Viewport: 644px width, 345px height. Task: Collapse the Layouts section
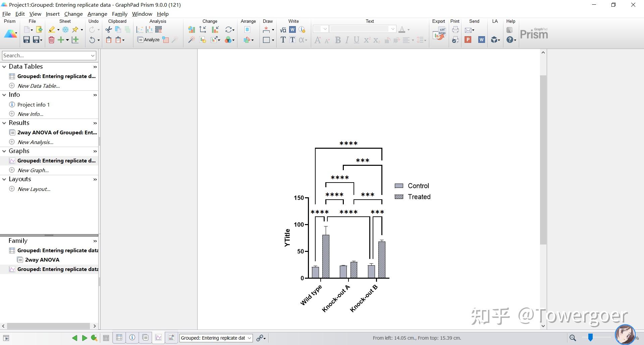pos(4,179)
